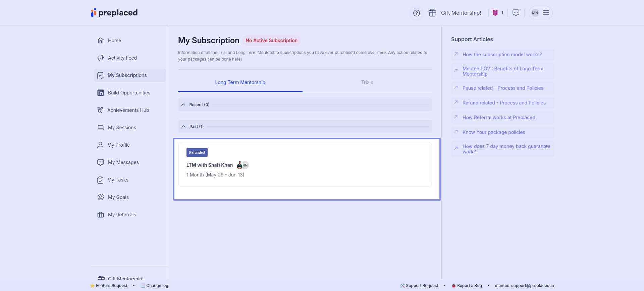This screenshot has width=644, height=291.
Task: Open 'How Referral works at Preplaced' article
Action: tap(499, 118)
